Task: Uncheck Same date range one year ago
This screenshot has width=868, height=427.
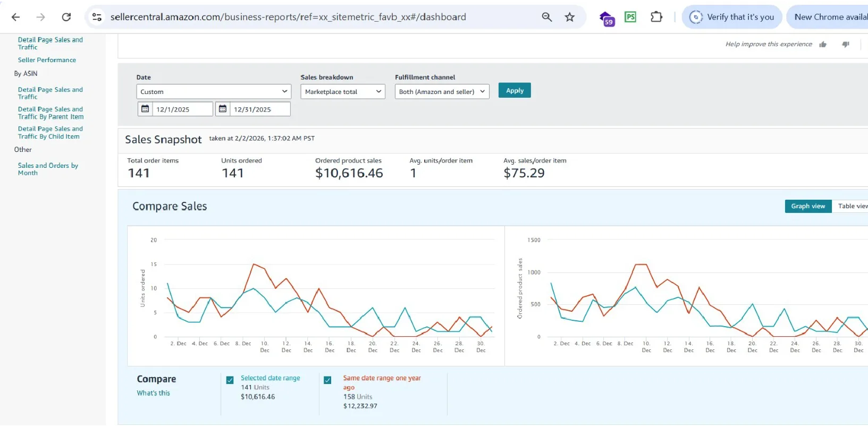Action: (x=327, y=380)
